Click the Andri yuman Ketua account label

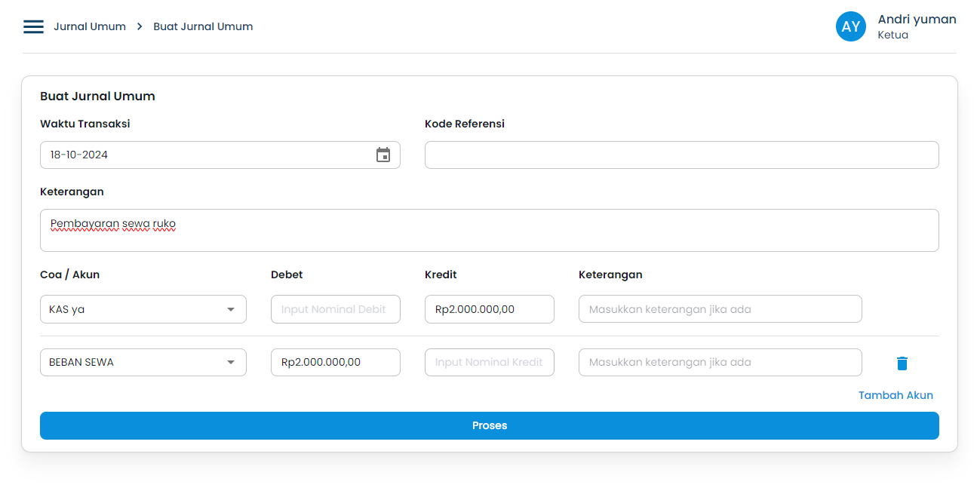pyautogui.click(x=917, y=26)
